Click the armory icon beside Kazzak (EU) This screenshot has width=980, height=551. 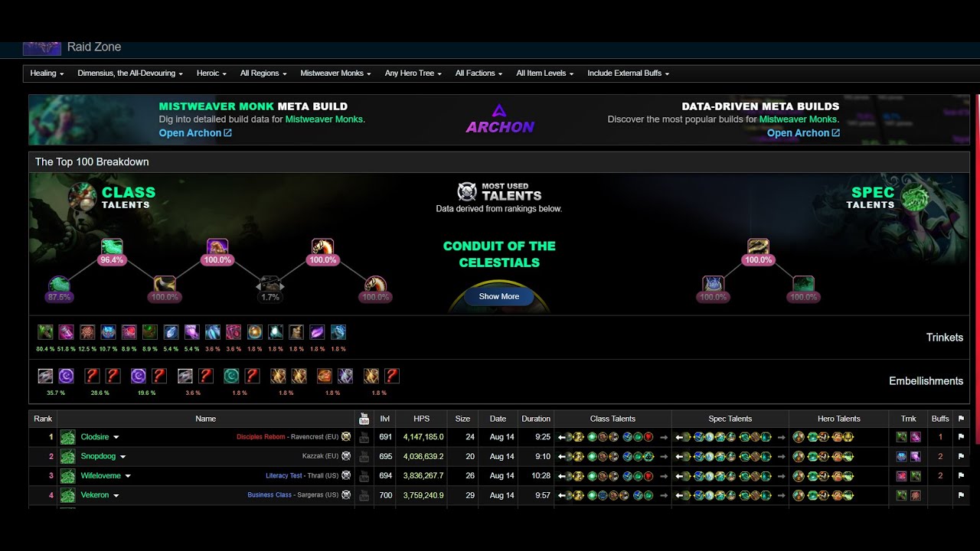pos(346,456)
